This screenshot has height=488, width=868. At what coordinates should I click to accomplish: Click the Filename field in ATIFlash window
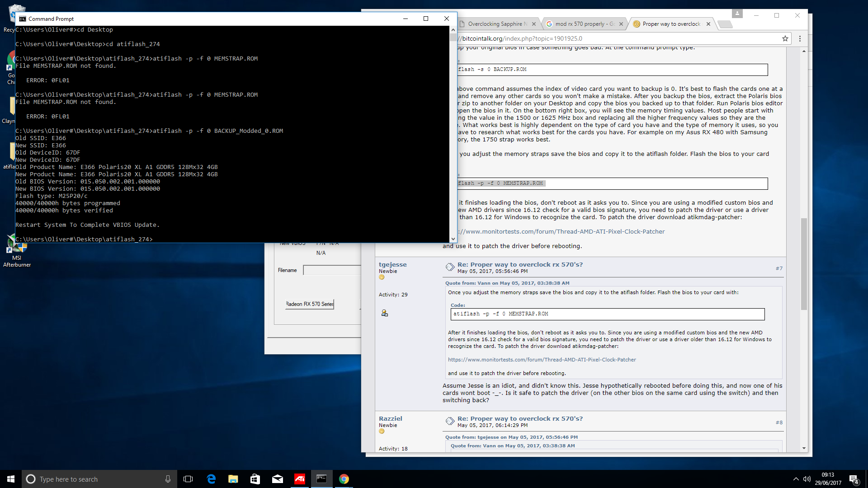pos(332,270)
